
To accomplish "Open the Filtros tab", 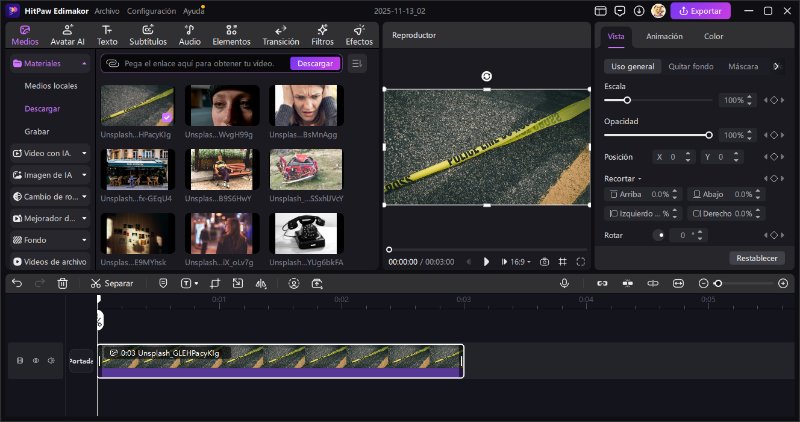I will [322, 35].
